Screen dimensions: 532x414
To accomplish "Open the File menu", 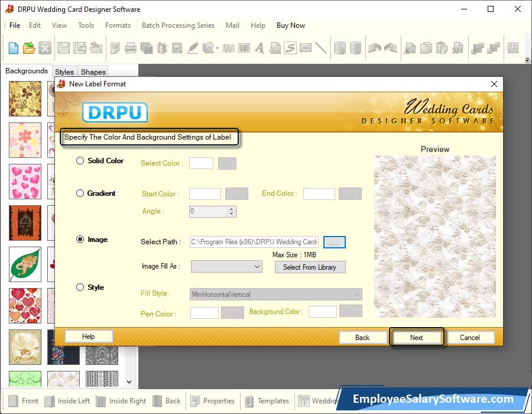I will pos(15,25).
